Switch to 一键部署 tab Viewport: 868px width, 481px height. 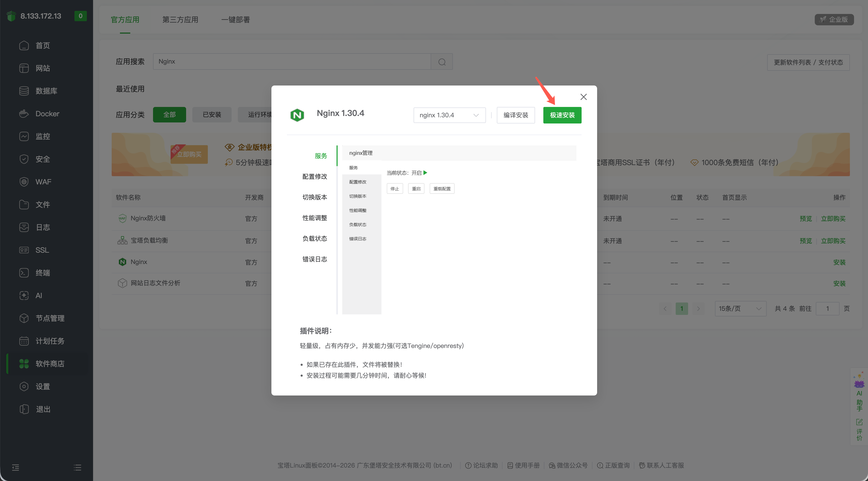pos(235,20)
